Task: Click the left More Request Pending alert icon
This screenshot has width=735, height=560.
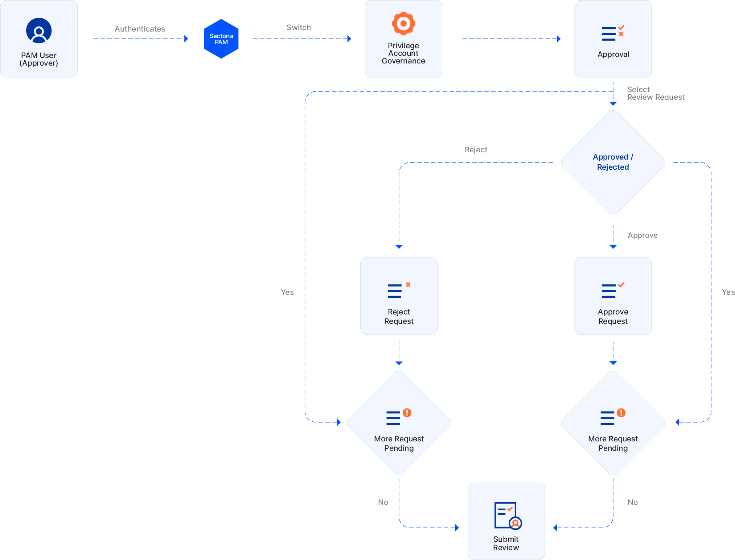Action: (x=399, y=417)
